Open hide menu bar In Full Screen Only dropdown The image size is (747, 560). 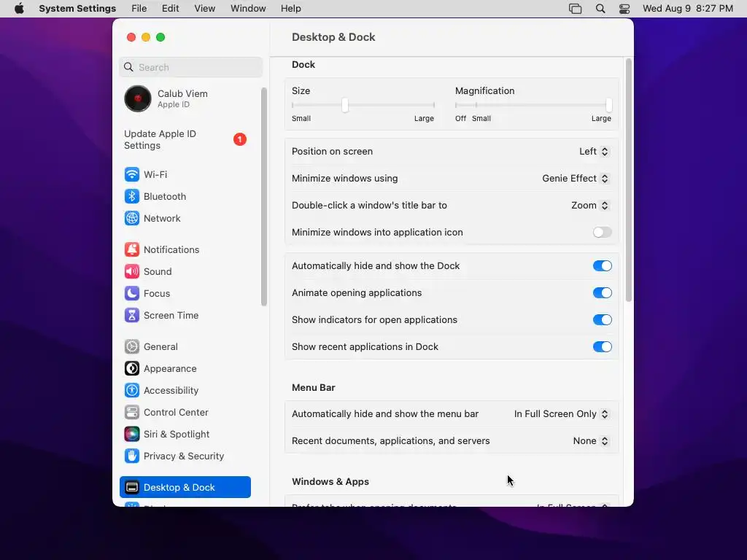click(561, 414)
